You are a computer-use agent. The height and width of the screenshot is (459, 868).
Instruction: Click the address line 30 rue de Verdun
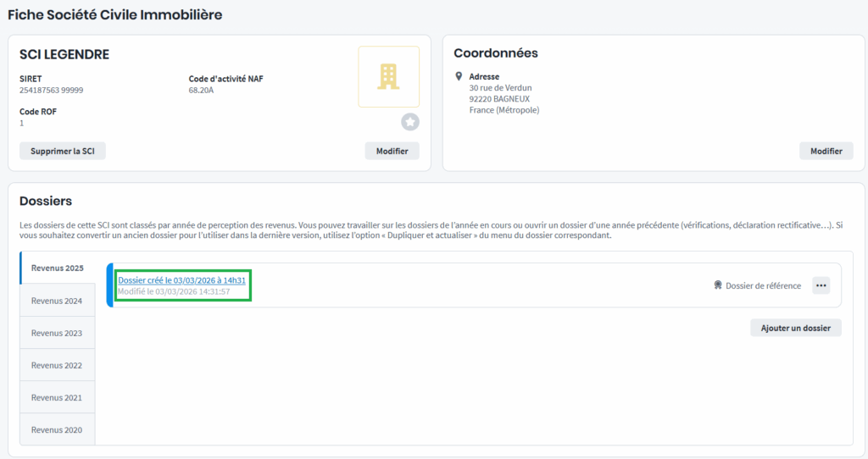[500, 88]
